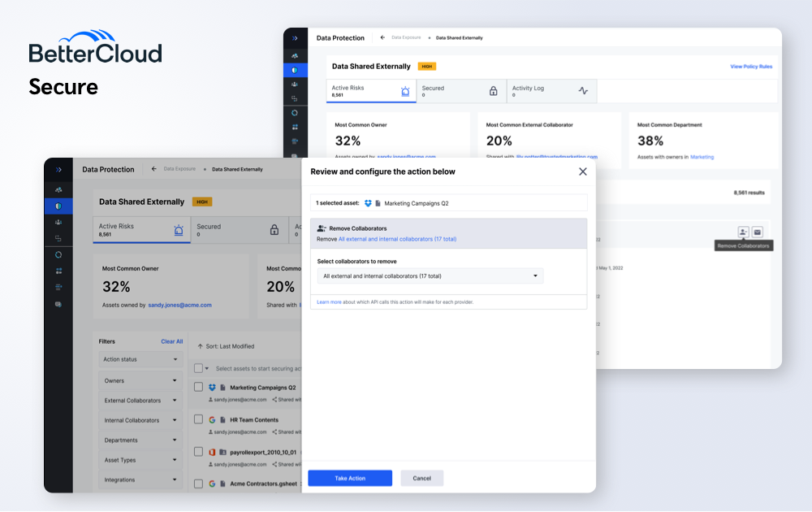Expand the back window sidebar with double-chevron icon
Image resolution: width=812 pixels, height=512 pixels.
point(295,38)
